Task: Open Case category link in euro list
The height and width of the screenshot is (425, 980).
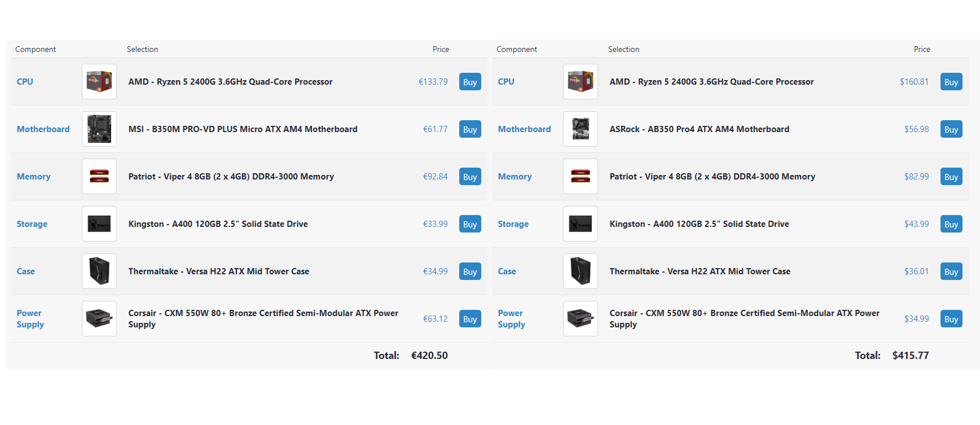Action: click(x=26, y=271)
